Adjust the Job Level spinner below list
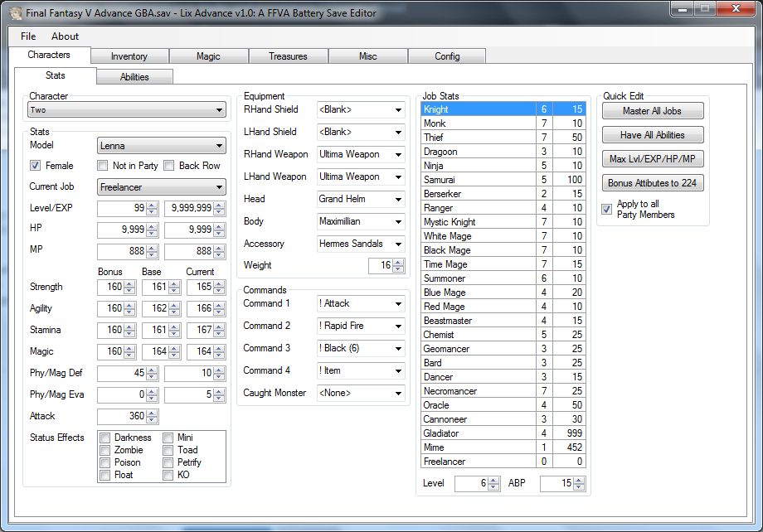This screenshot has width=763, height=532. pos(493,484)
